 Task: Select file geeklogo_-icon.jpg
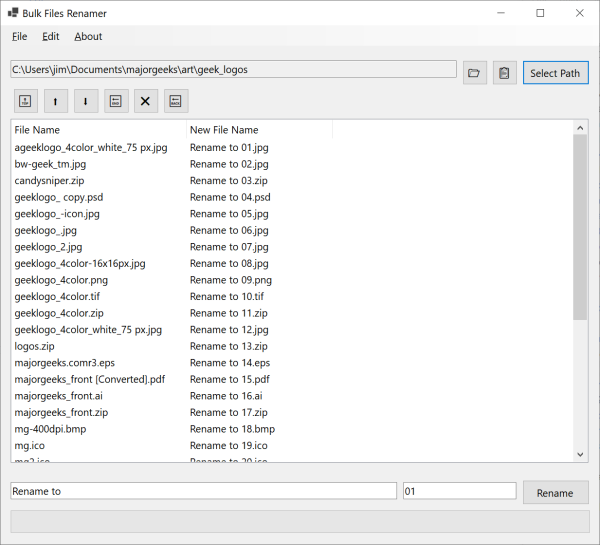57,214
